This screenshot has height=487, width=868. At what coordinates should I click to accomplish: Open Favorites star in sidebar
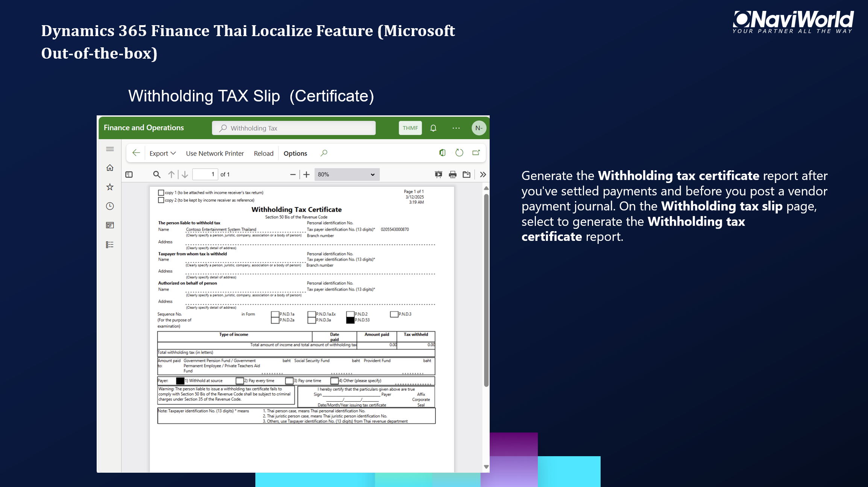point(110,187)
